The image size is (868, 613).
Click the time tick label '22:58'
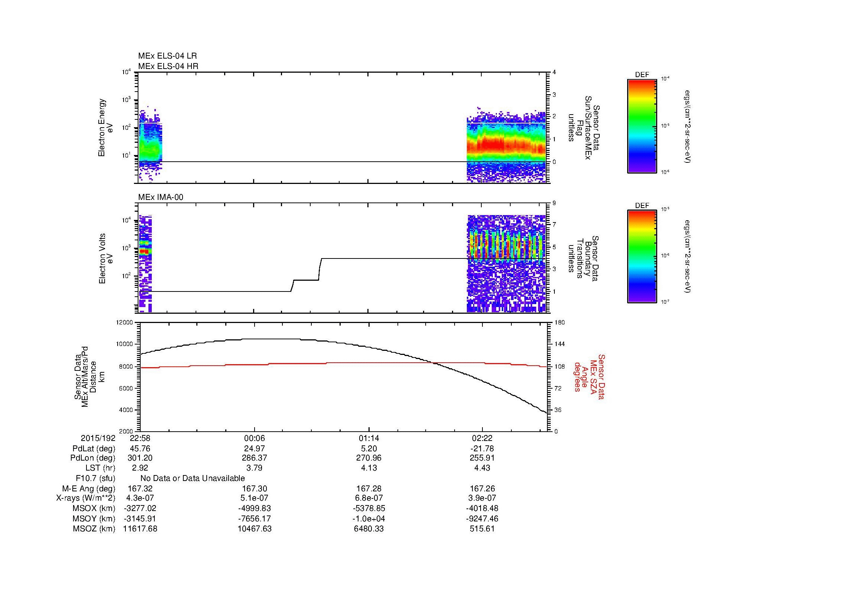[140, 438]
